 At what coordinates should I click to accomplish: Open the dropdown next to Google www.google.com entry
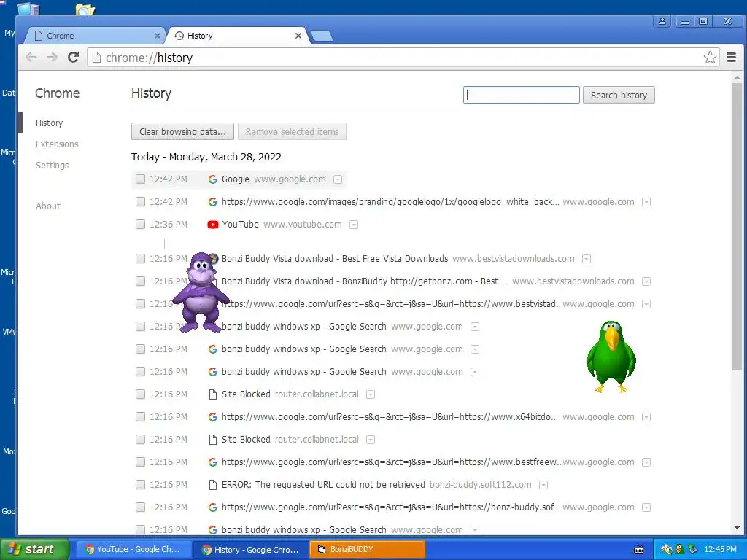338,179
